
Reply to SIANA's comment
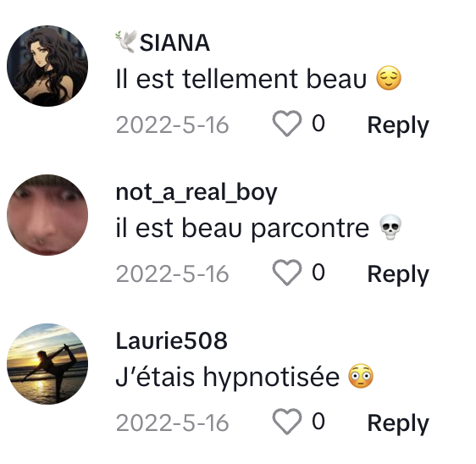pyautogui.click(x=398, y=125)
